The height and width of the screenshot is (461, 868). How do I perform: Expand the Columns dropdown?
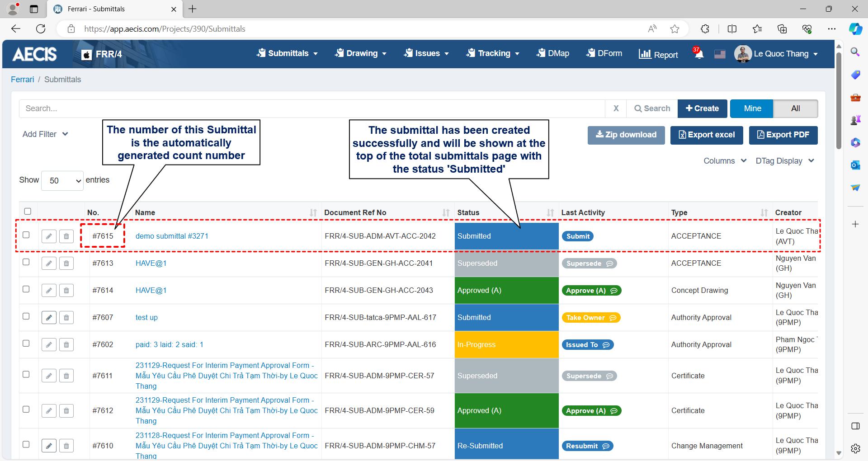(x=725, y=161)
